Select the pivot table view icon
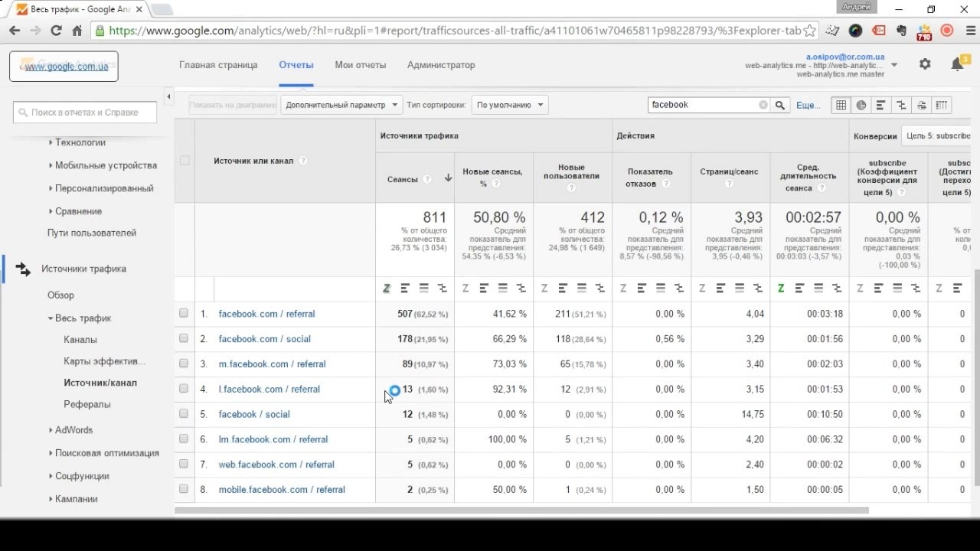 tap(941, 106)
